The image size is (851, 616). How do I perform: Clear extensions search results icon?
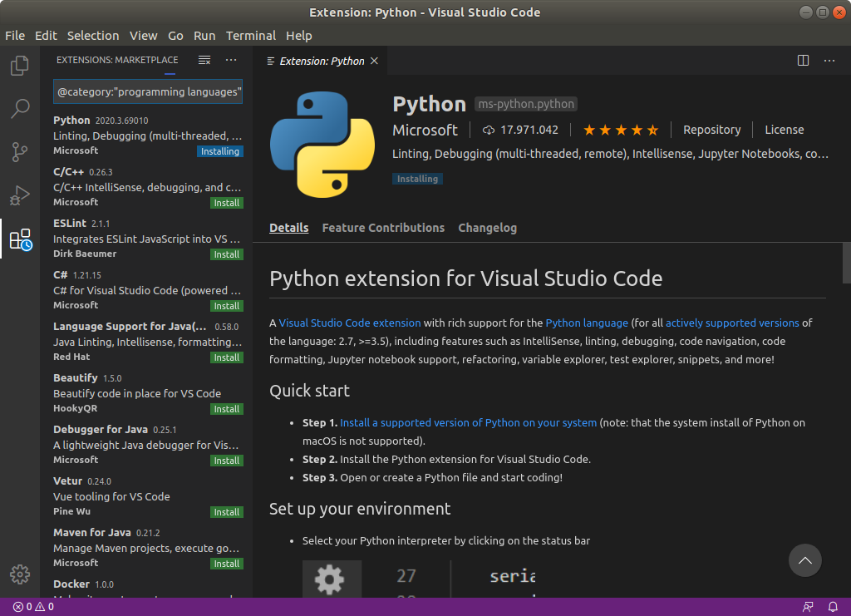coord(204,60)
